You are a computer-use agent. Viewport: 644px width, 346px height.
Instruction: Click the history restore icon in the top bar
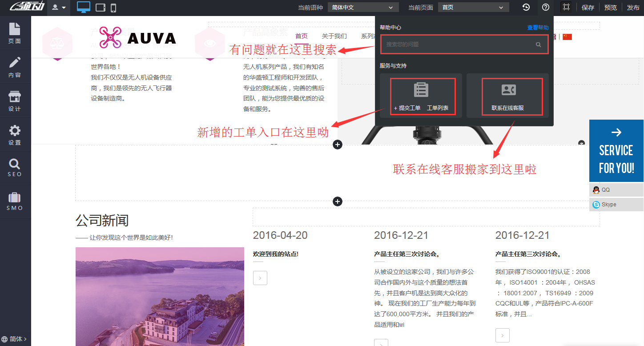pos(526,8)
